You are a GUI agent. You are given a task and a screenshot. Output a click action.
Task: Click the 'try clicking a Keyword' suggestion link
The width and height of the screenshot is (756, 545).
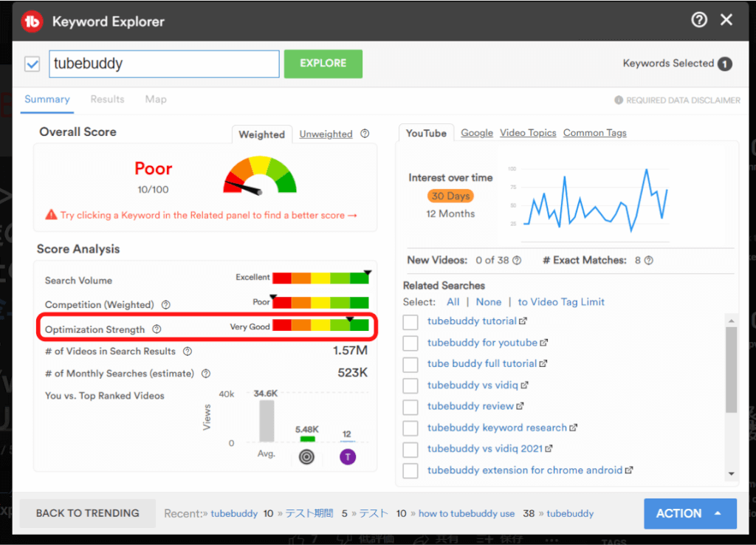point(208,215)
